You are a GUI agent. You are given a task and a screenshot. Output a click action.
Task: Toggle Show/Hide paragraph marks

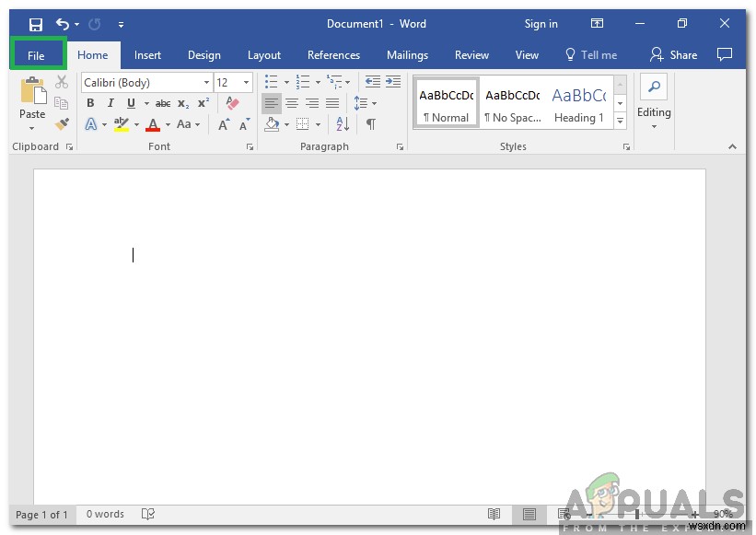[x=371, y=124]
